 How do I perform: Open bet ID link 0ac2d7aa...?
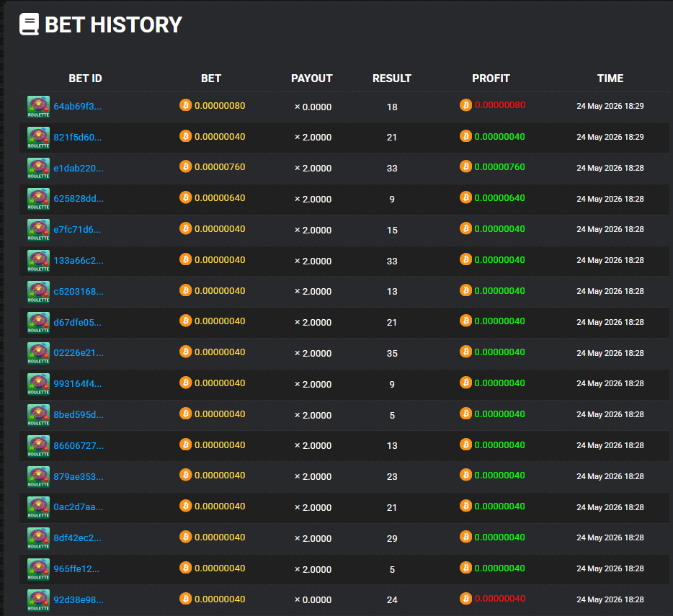pyautogui.click(x=79, y=507)
